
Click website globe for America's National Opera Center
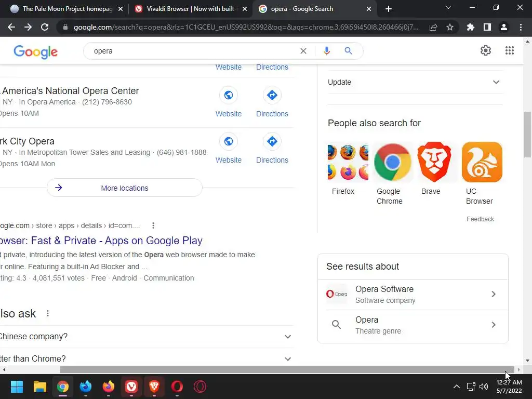[229, 95]
